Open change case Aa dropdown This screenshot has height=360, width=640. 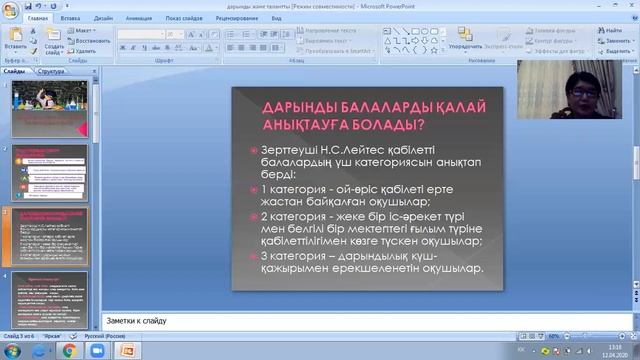[193, 48]
